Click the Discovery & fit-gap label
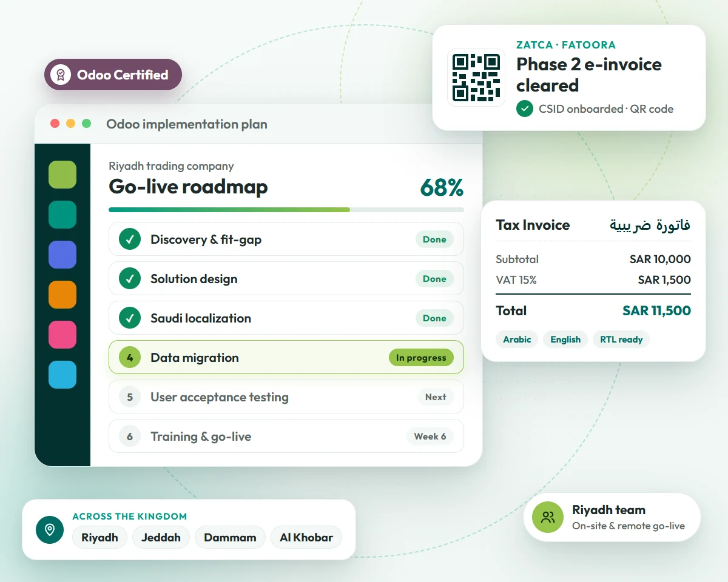 click(206, 239)
